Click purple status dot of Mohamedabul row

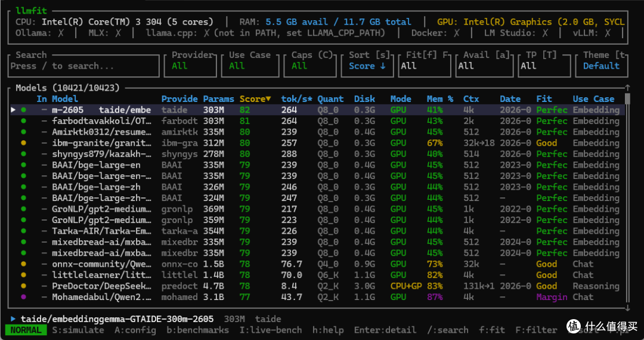pos(23,297)
